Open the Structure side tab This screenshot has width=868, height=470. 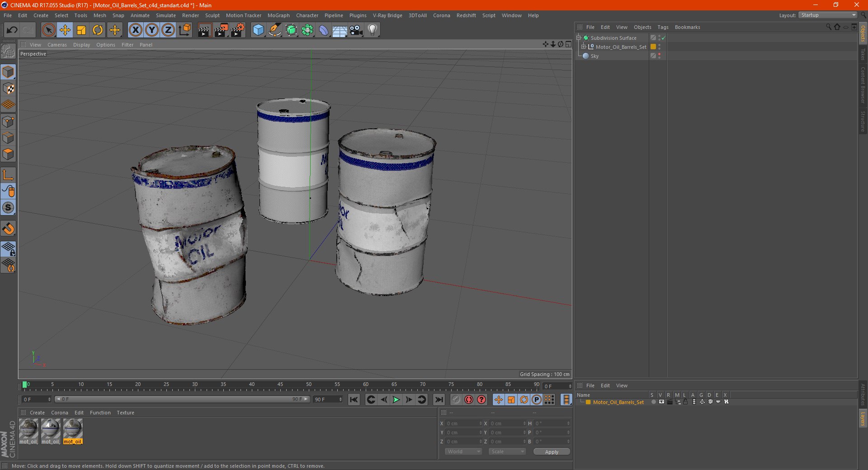(x=863, y=121)
